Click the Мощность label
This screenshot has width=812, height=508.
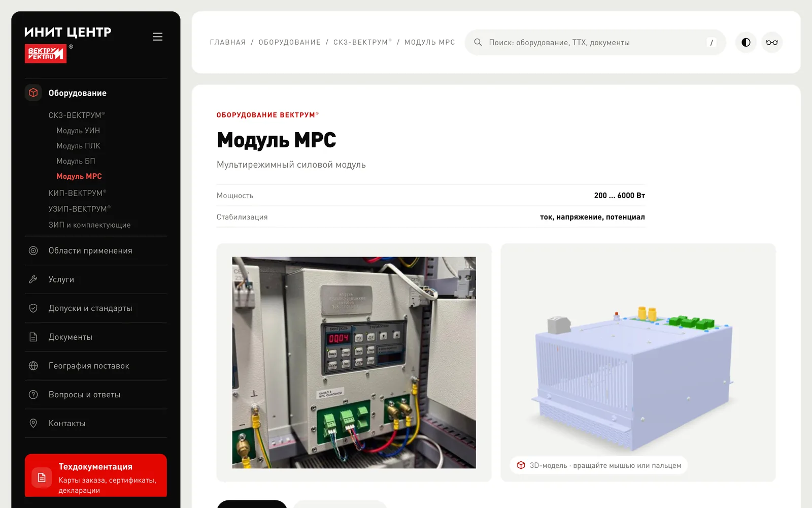pyautogui.click(x=235, y=196)
